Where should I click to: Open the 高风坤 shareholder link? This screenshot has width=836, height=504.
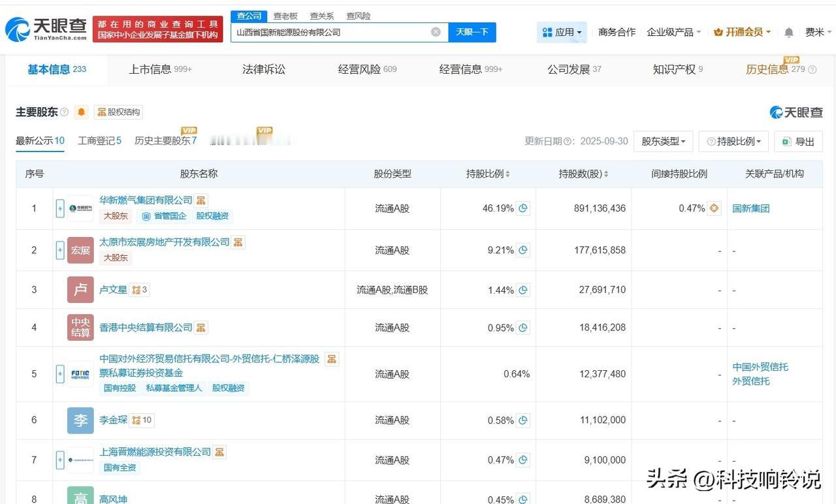[x=113, y=499]
